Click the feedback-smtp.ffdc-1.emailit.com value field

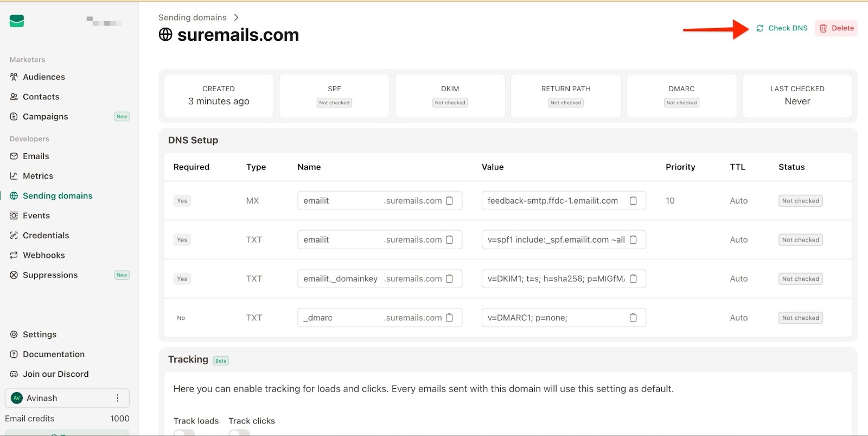click(x=564, y=201)
